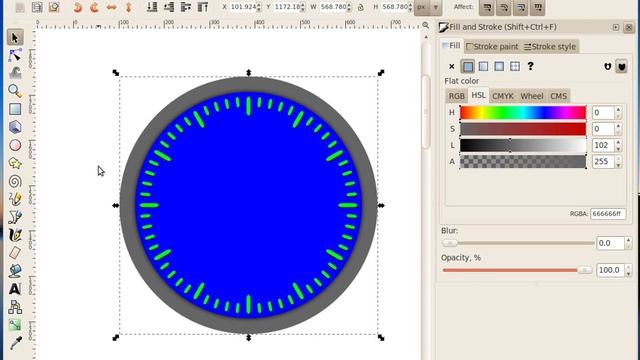Raise selection one step
This screenshot has width=640, height=360.
(x=186, y=7)
